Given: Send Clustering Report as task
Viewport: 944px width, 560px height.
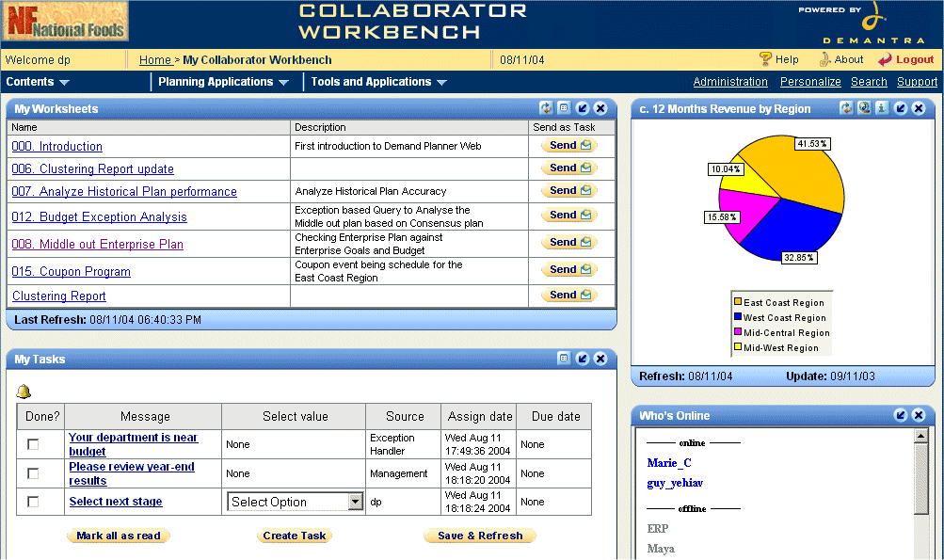Looking at the screenshot, I should point(569,295).
